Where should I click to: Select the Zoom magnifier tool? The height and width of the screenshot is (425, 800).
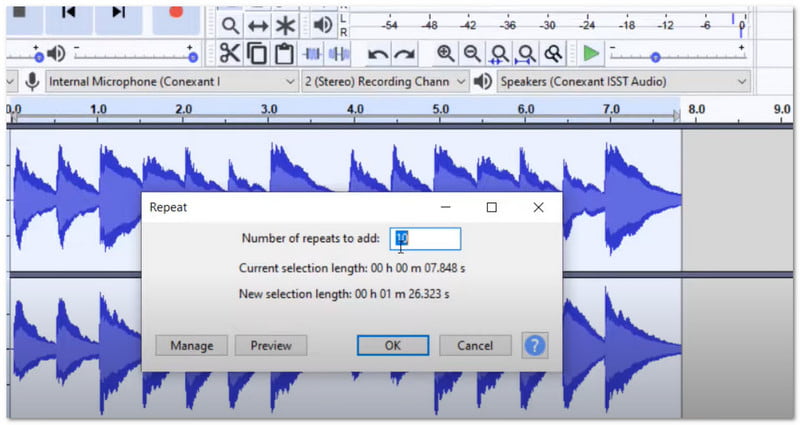(231, 25)
